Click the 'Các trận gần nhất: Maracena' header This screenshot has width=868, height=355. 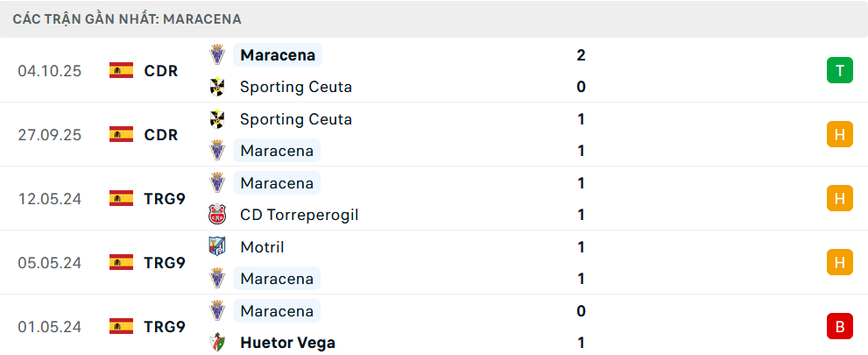127,18
